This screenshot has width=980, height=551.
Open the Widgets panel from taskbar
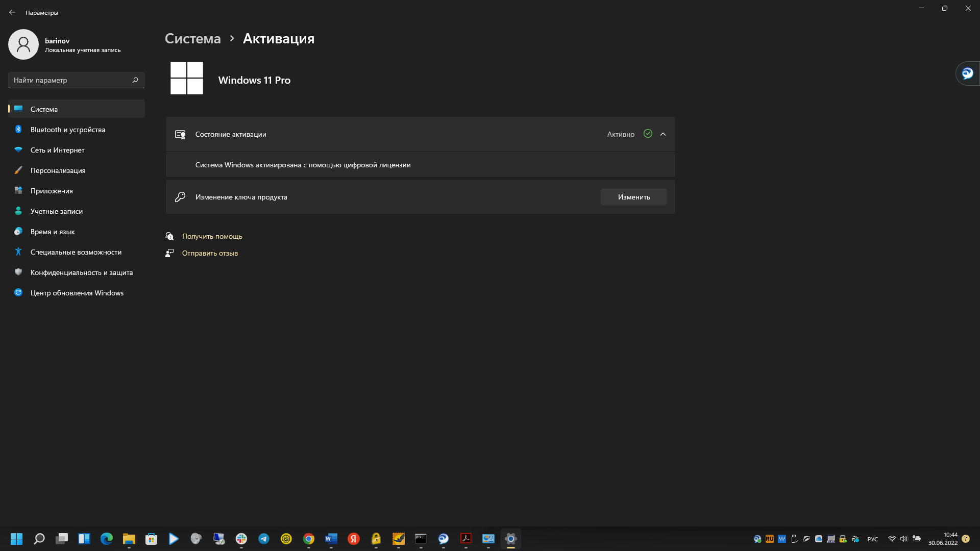[x=84, y=539]
